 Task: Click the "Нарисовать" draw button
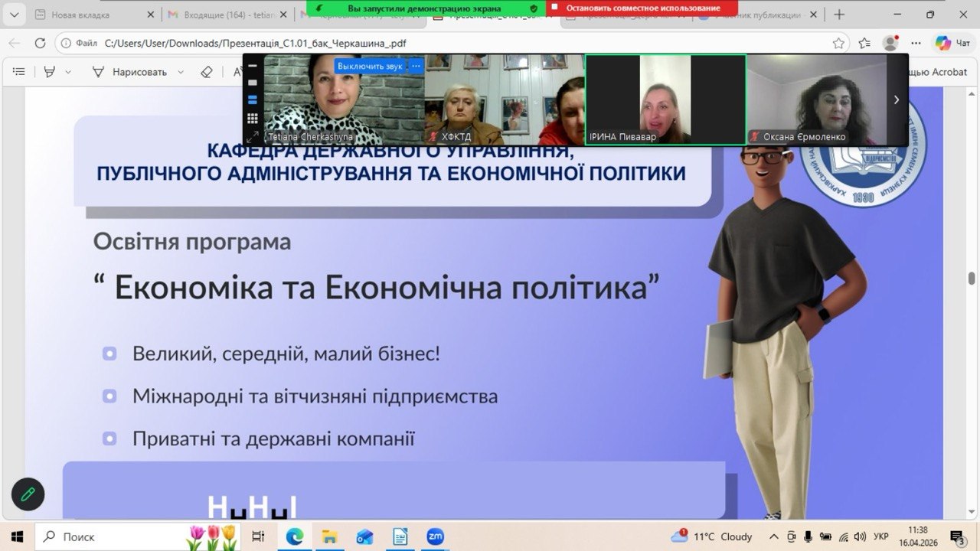pos(130,72)
